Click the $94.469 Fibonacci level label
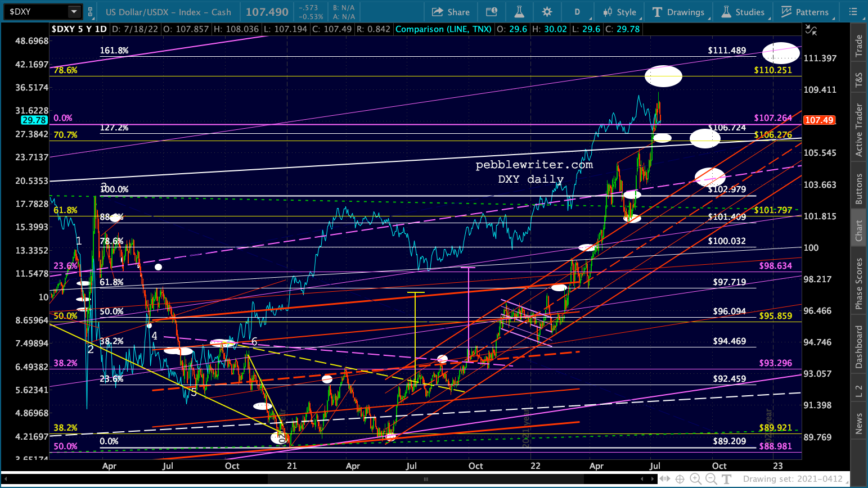This screenshot has width=868, height=488. pyautogui.click(x=729, y=341)
